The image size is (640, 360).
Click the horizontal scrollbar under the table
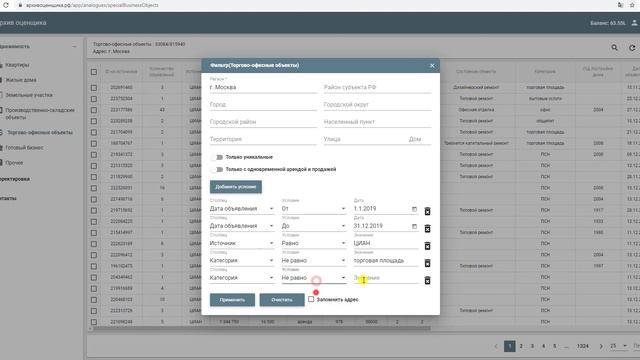point(261,328)
